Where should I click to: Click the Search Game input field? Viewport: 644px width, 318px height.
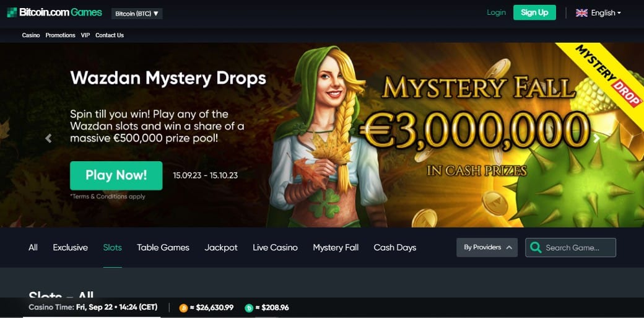pos(570,248)
